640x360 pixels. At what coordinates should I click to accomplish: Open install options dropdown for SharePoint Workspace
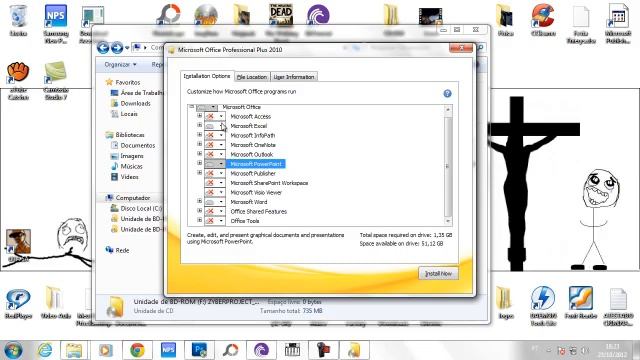[215, 183]
